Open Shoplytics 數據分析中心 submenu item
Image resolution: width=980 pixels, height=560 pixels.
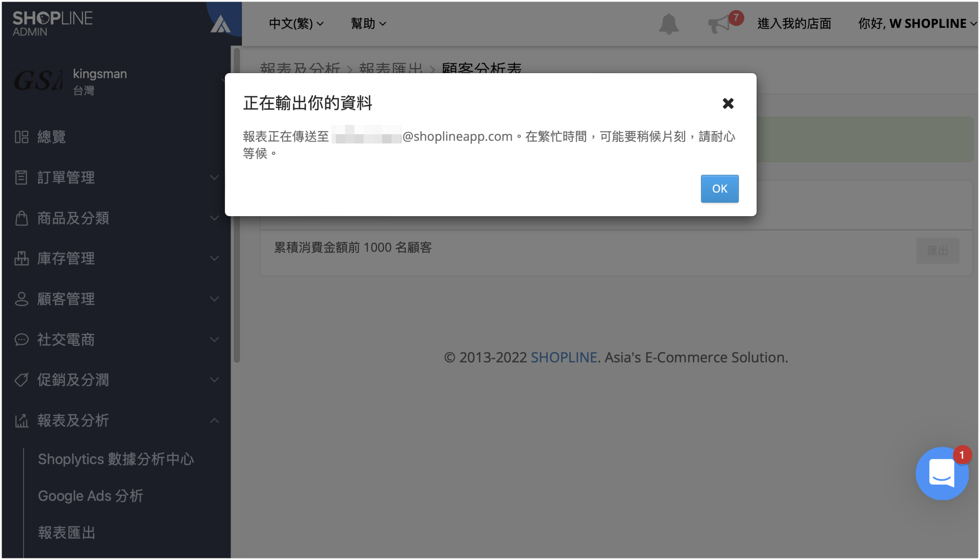point(116,459)
